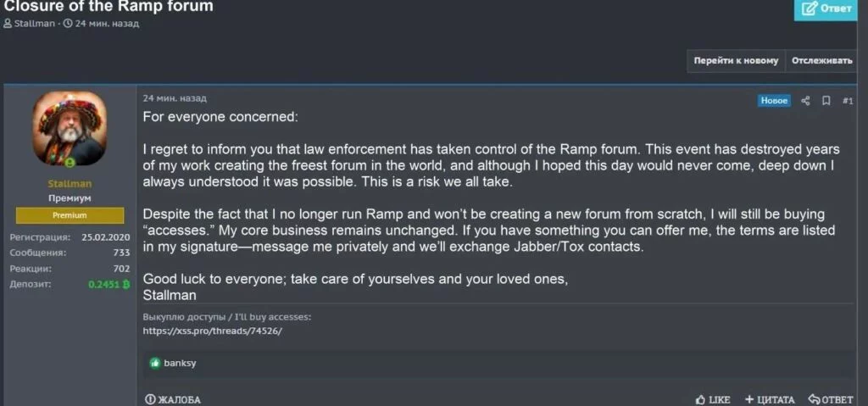Open the xss.pro threads link in signature
The image size is (868, 406).
(212, 331)
